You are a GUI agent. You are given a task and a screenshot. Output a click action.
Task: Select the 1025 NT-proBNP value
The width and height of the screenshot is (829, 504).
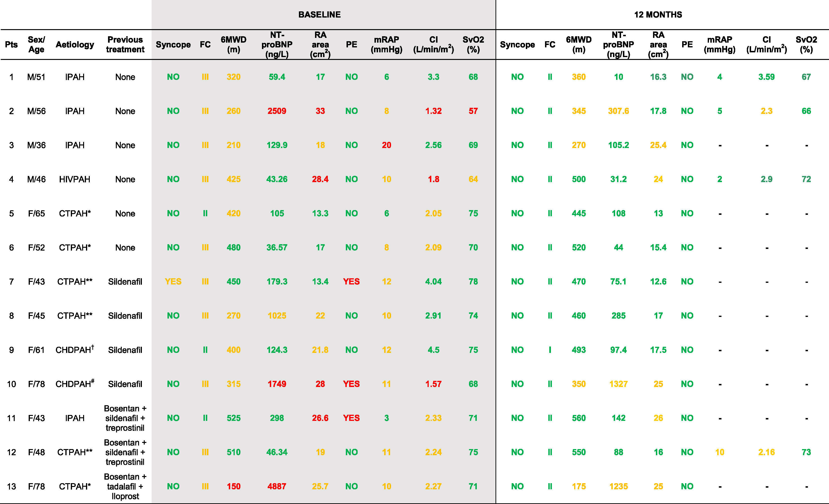click(277, 315)
